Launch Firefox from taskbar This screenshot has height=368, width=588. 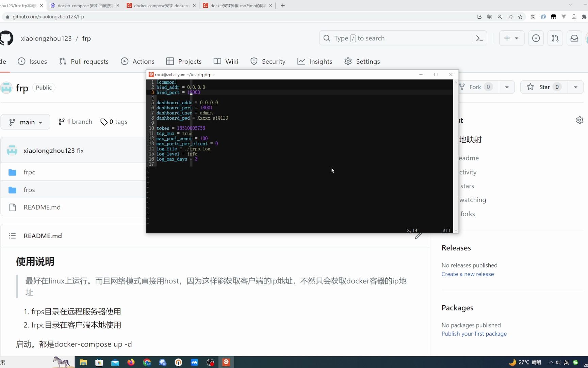coord(131,362)
